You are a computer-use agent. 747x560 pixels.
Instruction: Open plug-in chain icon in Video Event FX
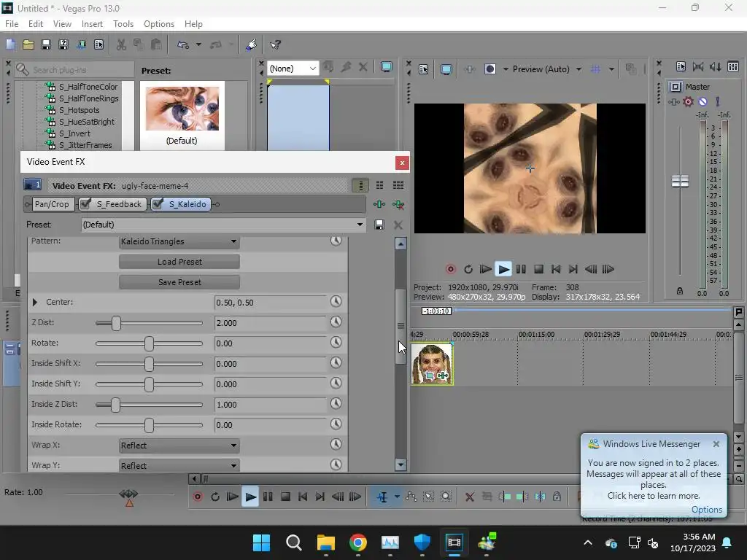[379, 204]
